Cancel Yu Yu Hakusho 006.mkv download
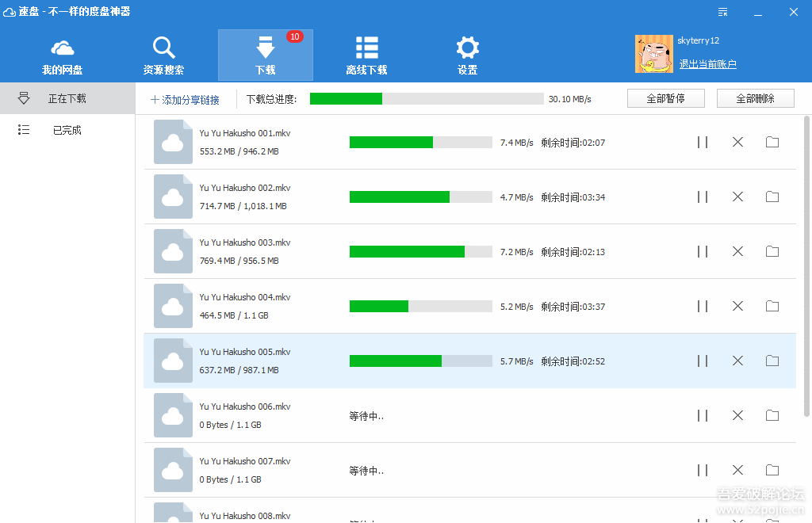The height and width of the screenshot is (523, 812). pyautogui.click(x=737, y=415)
